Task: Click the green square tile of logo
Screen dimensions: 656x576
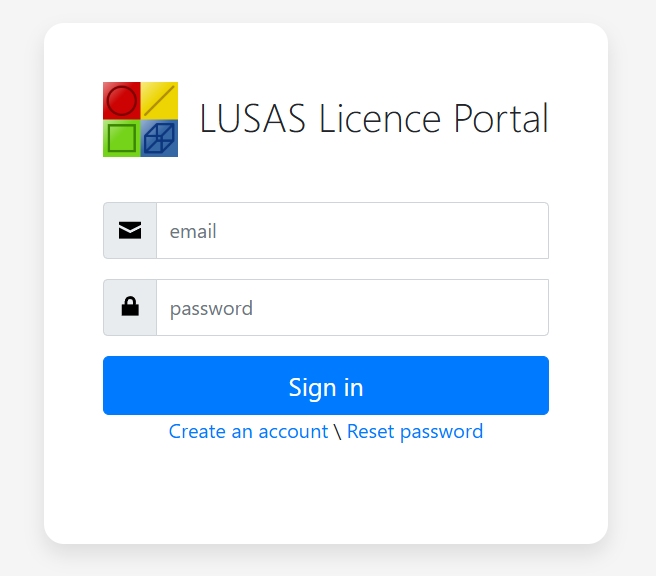Action: 122,138
